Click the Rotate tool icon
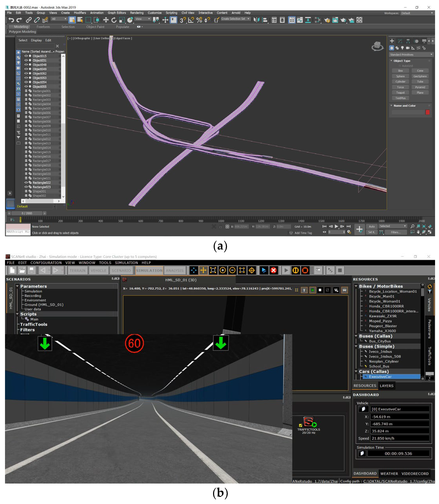Image resolution: width=439 pixels, height=504 pixels. (x=114, y=20)
